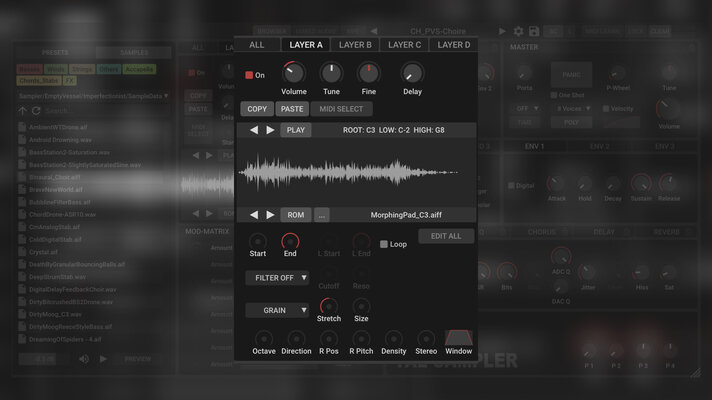712x400 pixels.
Task: Click the ROOT: C3 LOW: C-2 HIGH: G8 text
Action: [x=394, y=130]
